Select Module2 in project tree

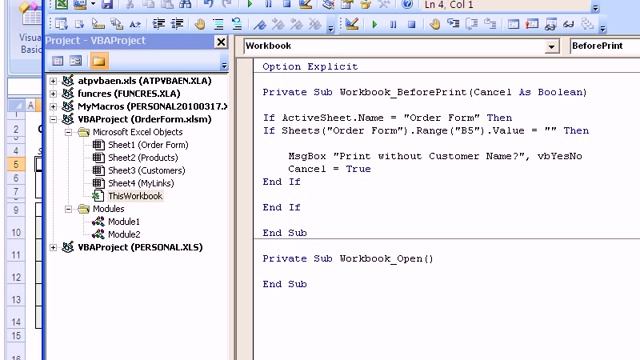coord(124,235)
